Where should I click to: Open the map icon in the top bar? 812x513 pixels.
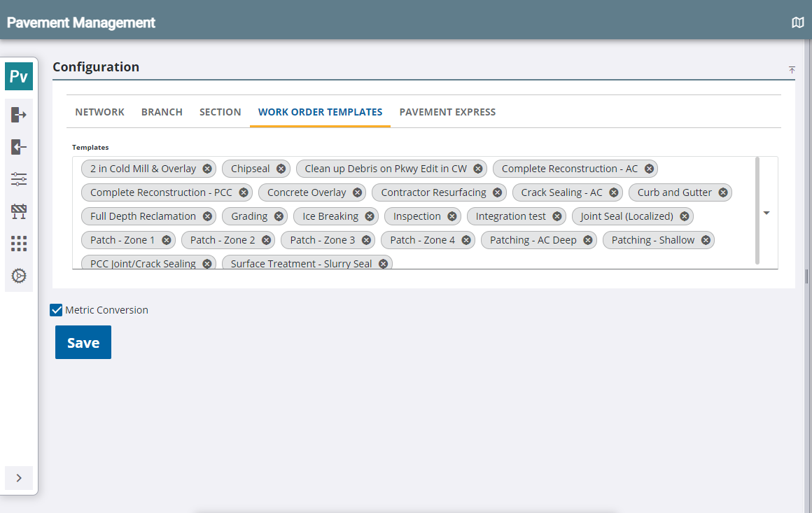click(797, 22)
